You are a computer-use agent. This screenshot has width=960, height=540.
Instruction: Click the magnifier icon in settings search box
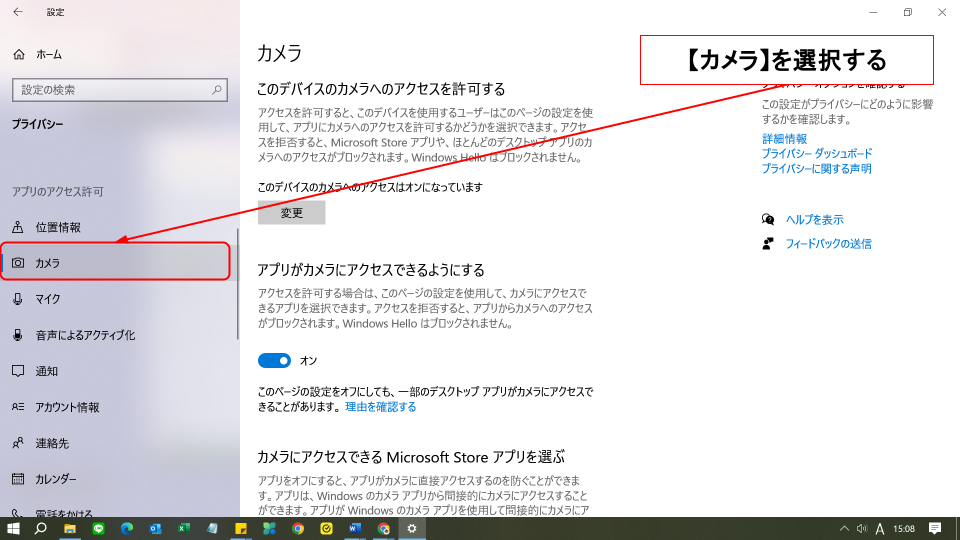click(x=217, y=90)
